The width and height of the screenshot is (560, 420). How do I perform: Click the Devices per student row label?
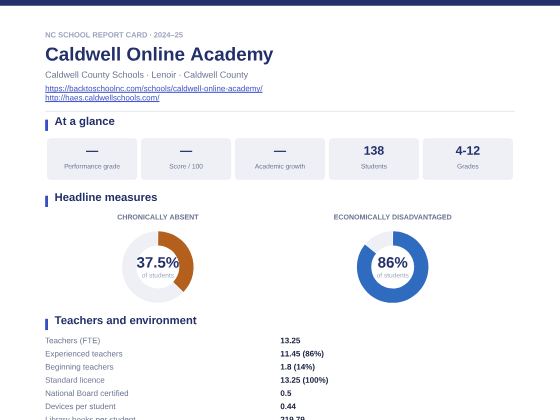80,407
